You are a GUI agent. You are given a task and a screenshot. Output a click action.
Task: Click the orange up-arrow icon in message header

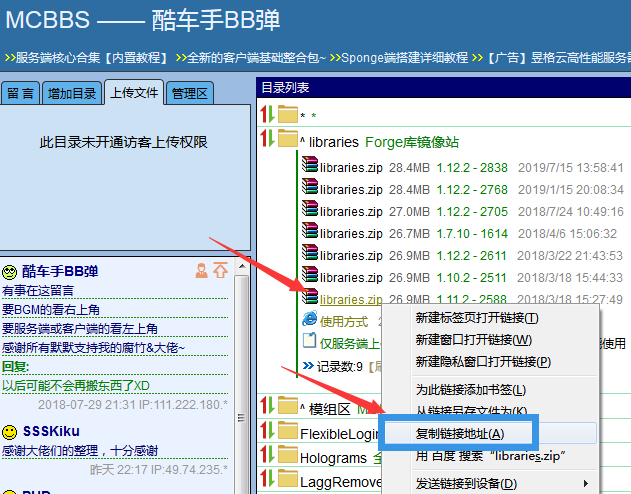220,270
